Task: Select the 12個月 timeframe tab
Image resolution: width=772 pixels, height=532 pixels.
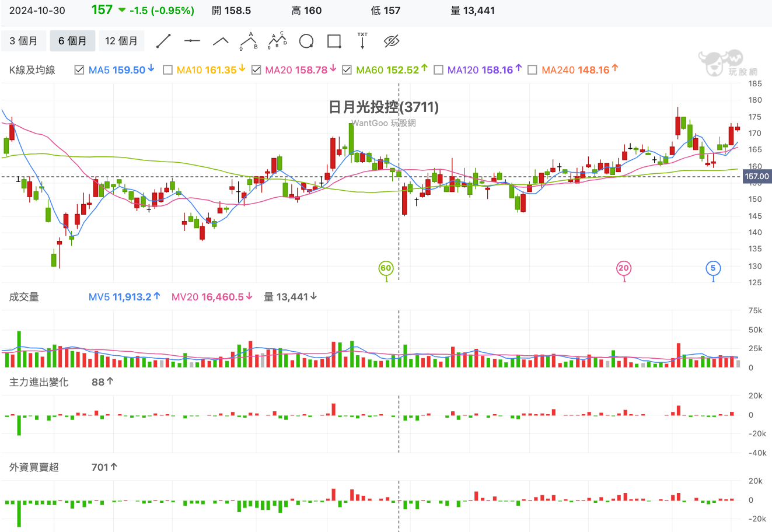Action: pyautogui.click(x=121, y=41)
